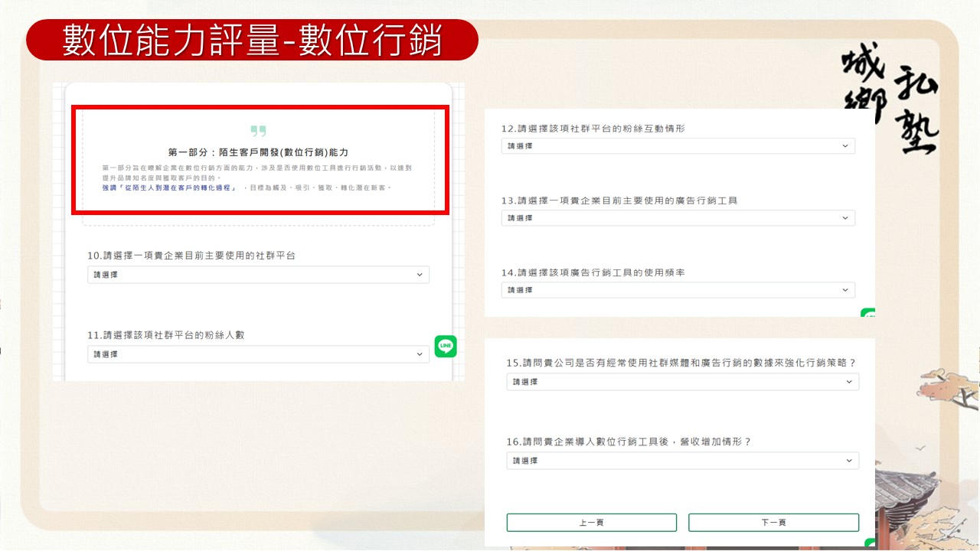Select the 第一部分 section heading text

coord(259,152)
